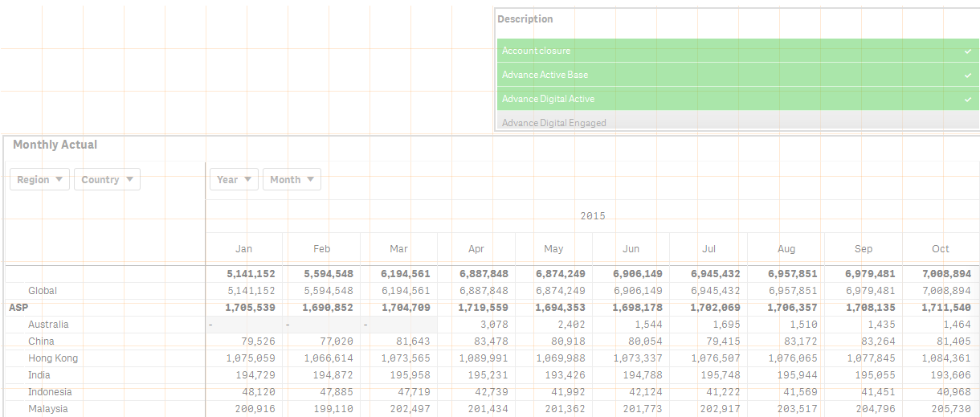The width and height of the screenshot is (980, 417).
Task: Select the Global row label
Action: 43,291
